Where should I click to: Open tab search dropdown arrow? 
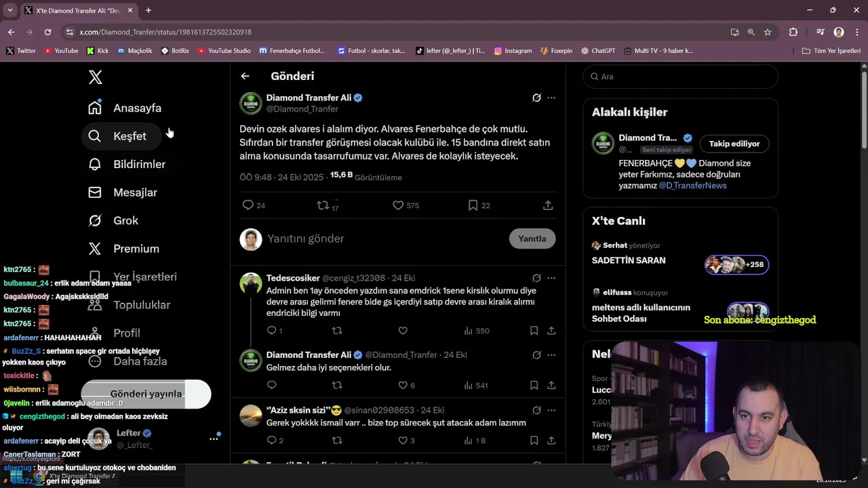(x=9, y=10)
